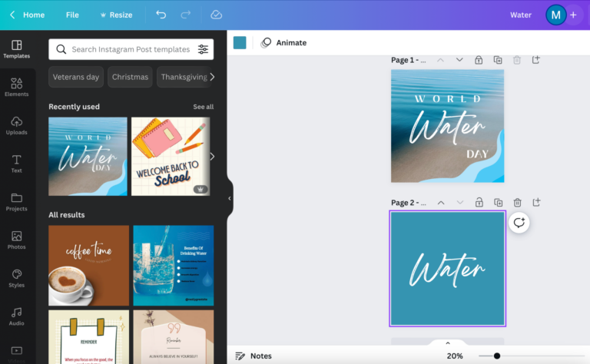Expand the page thumbnails strip
Viewport: 590px width, 364px height.
pos(448,343)
